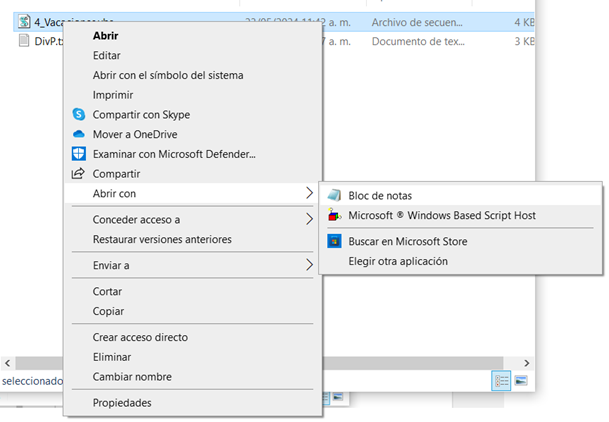This screenshot has width=609, height=422.
Task: Click the Compartir share arrow icon
Action: (79, 174)
